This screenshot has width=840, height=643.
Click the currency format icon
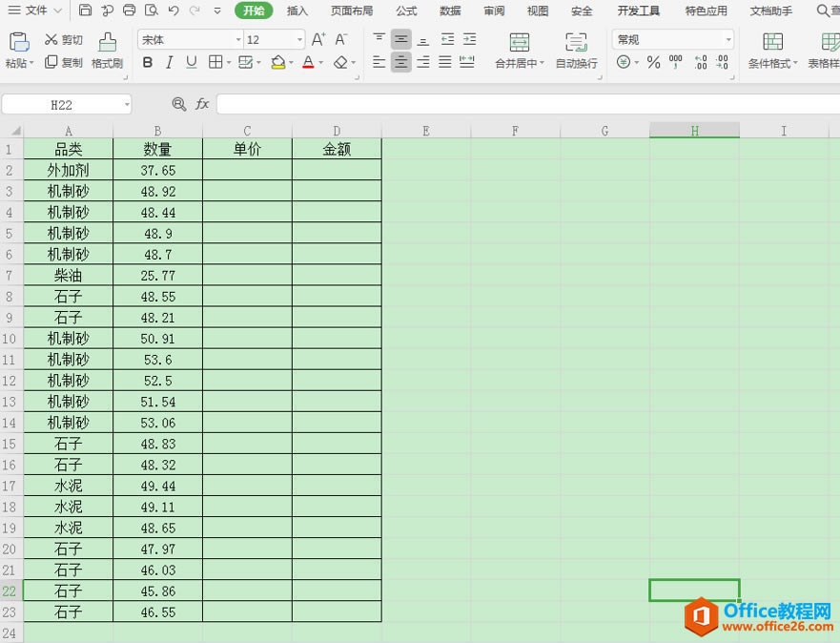(623, 62)
